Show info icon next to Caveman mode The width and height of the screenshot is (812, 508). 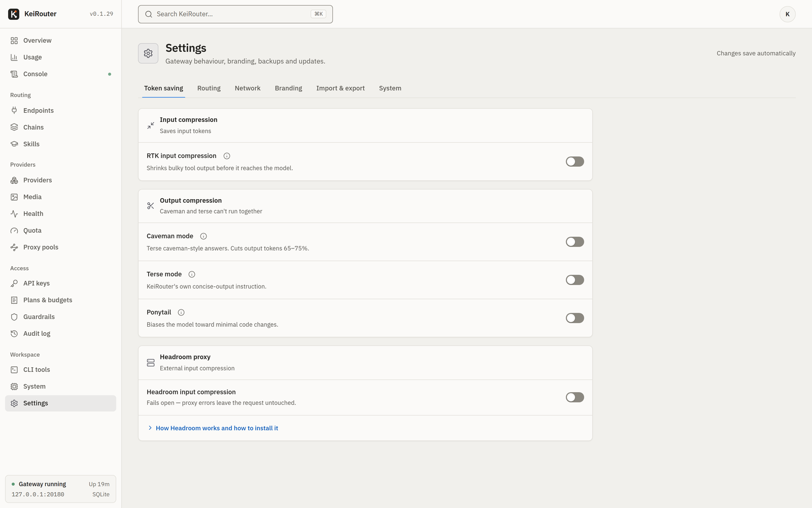coord(204,236)
